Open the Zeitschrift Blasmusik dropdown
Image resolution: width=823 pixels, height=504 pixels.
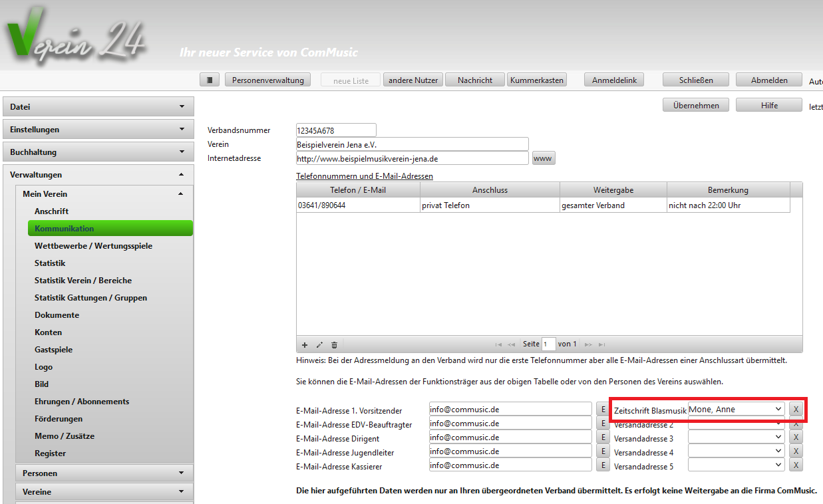click(737, 409)
